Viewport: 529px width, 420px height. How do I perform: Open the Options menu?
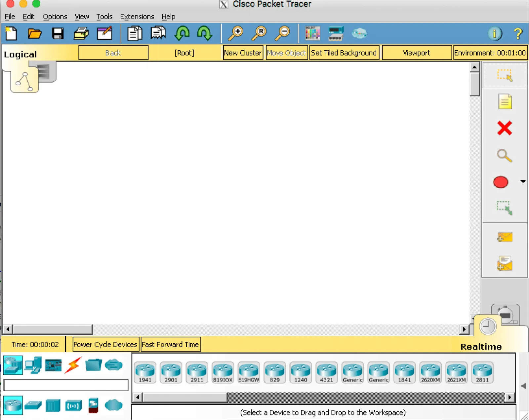[55, 17]
